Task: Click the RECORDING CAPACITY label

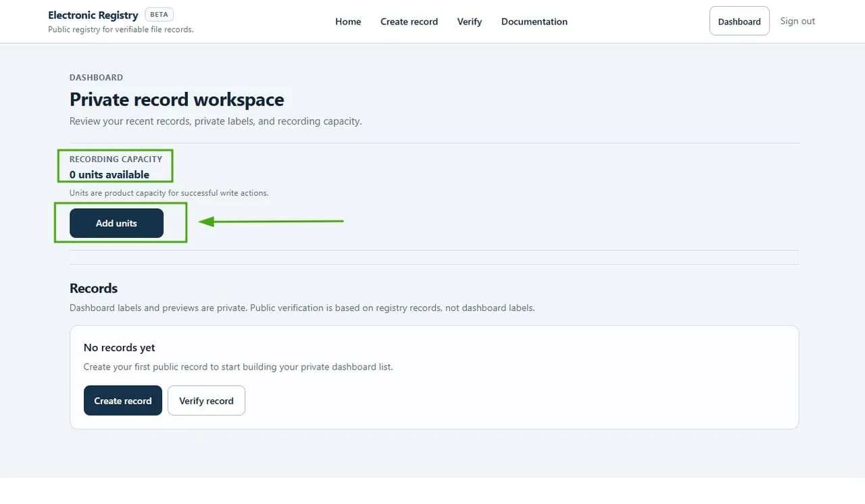Action: click(116, 159)
